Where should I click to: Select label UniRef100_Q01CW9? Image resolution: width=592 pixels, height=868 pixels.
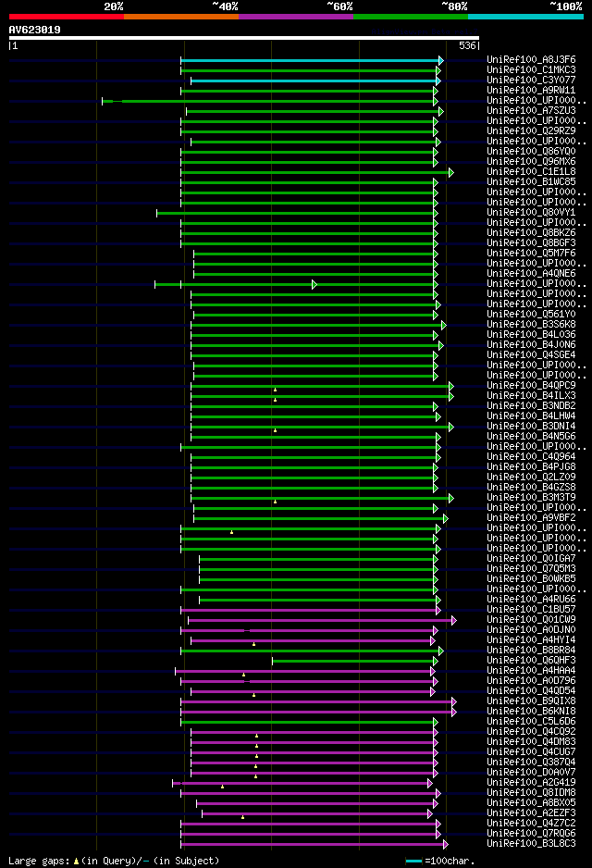pos(531,619)
